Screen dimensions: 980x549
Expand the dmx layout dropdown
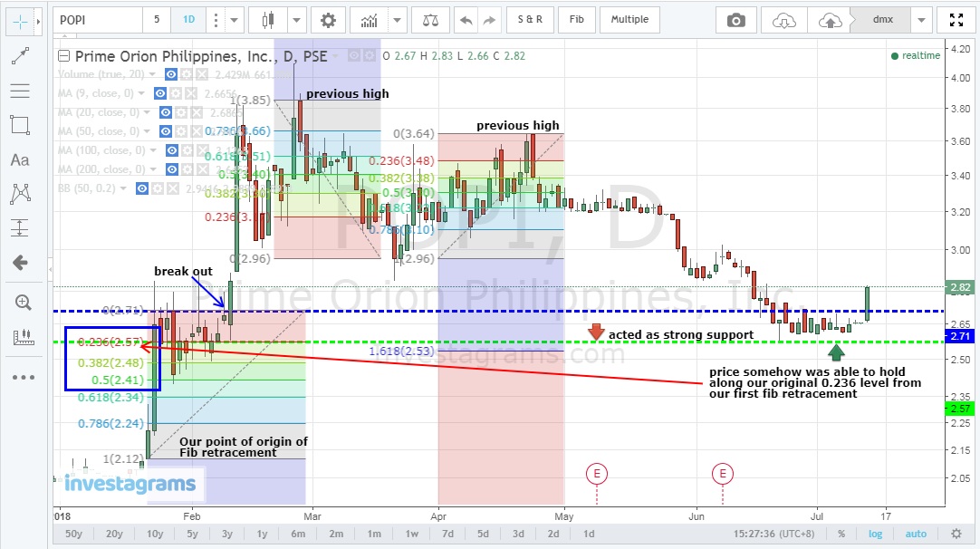tap(920, 19)
